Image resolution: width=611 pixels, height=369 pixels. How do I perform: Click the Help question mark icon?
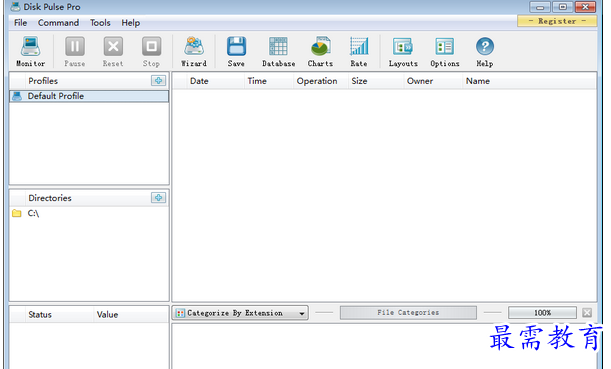coord(485,47)
